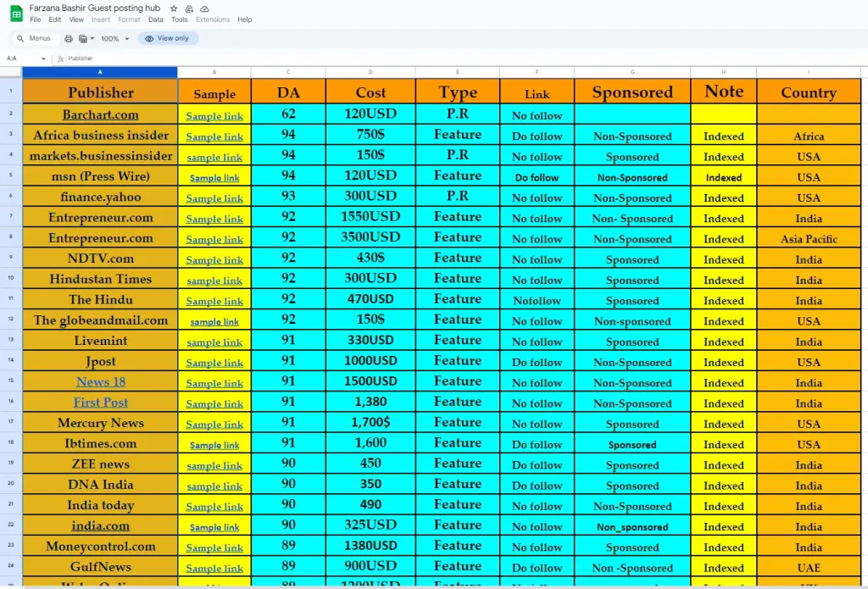Click the Note header cell

[724, 92]
